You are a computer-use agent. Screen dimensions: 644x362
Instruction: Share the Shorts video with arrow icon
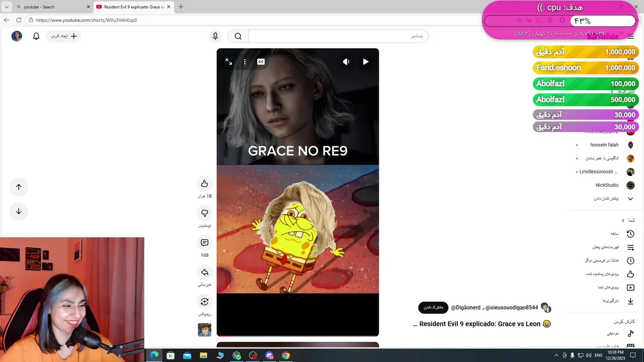tap(204, 273)
